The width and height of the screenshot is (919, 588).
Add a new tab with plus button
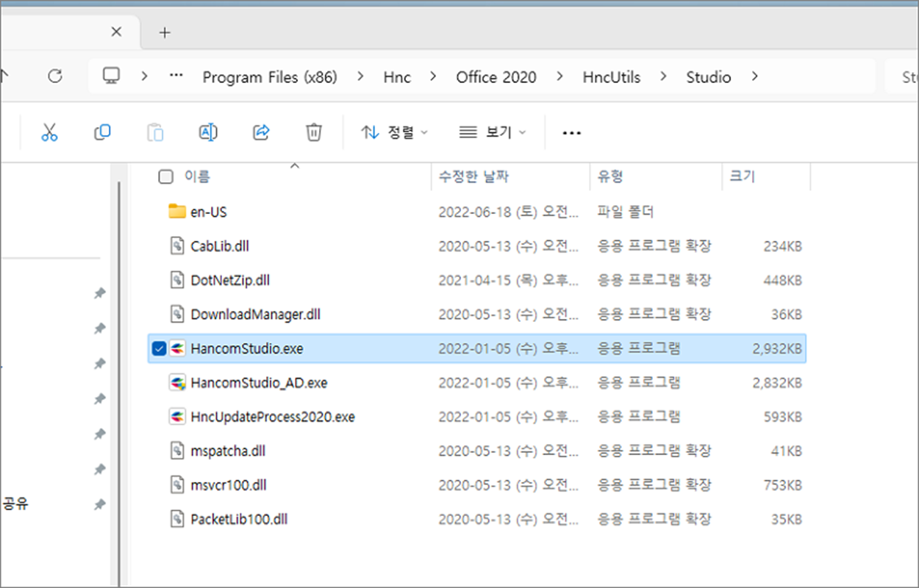click(x=165, y=32)
